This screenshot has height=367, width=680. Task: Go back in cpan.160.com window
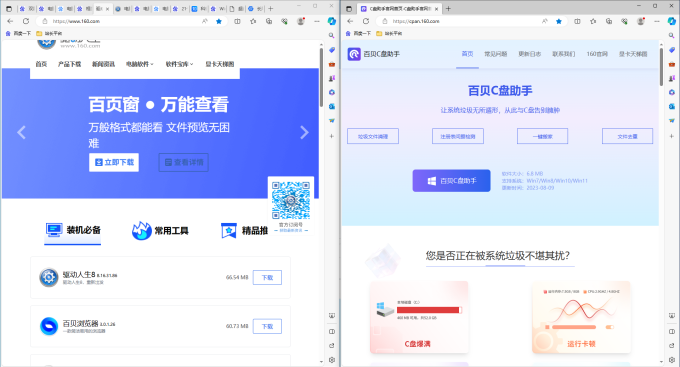(350, 21)
